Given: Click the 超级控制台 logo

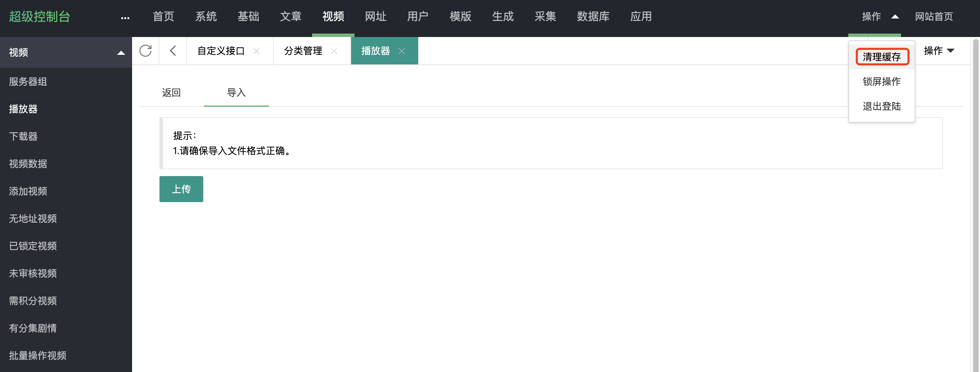Looking at the screenshot, I should pos(40,17).
